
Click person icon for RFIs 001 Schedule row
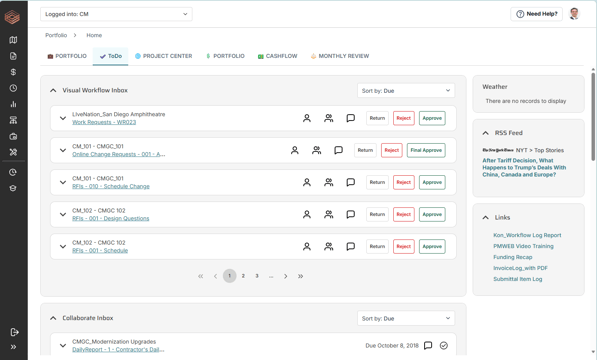coord(306,247)
